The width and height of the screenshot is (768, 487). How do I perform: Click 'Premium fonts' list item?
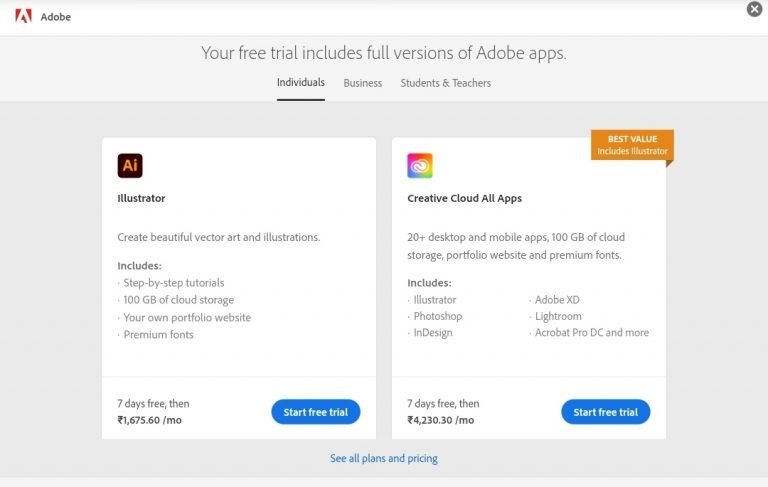pyautogui.click(x=159, y=335)
